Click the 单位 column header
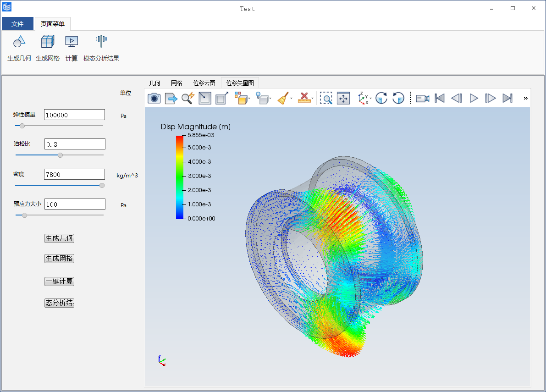This screenshot has height=392, width=546. 126,93
